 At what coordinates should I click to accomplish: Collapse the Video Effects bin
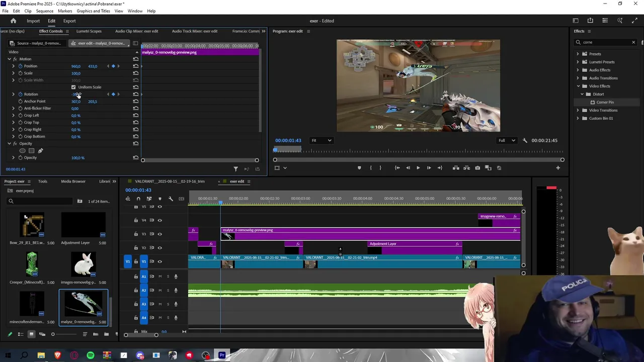click(x=578, y=86)
